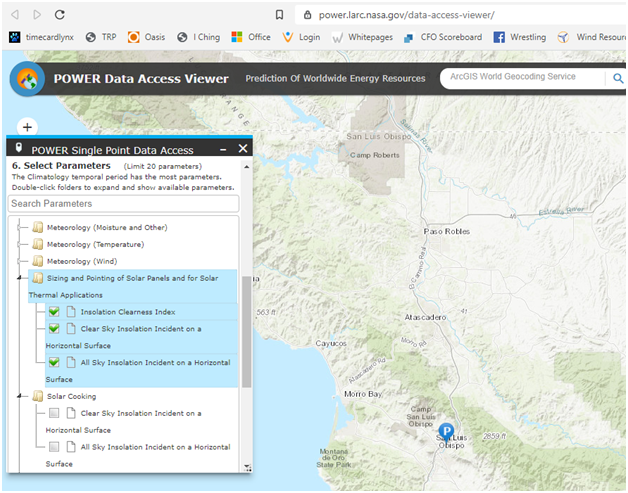Image resolution: width=628 pixels, height=493 pixels.
Task: Click the Paso Robles map label
Action: (x=447, y=231)
